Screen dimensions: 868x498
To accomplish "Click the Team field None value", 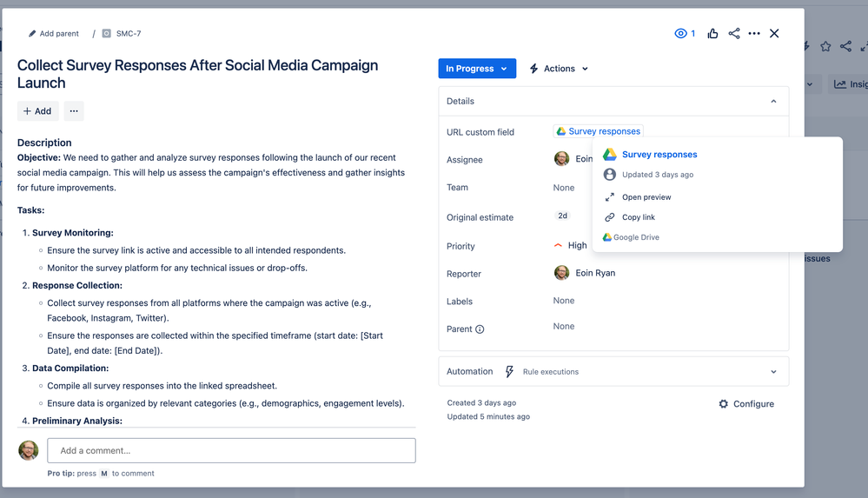I will [x=564, y=188].
